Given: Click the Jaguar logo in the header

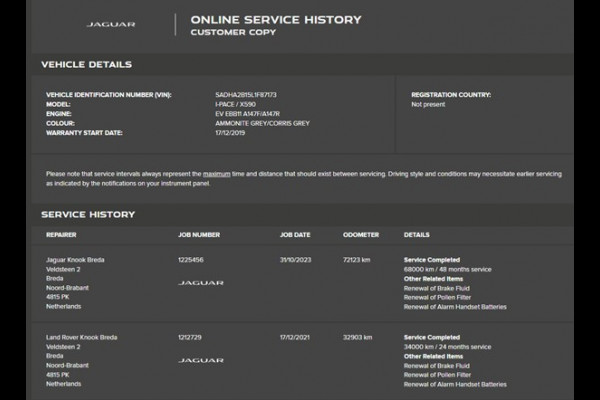Looking at the screenshot, I should coord(111,24).
